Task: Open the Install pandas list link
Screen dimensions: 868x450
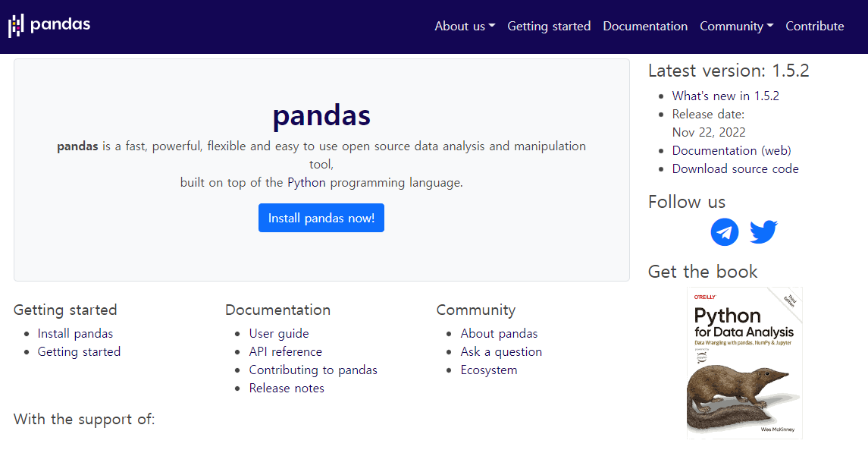Action: 75,334
